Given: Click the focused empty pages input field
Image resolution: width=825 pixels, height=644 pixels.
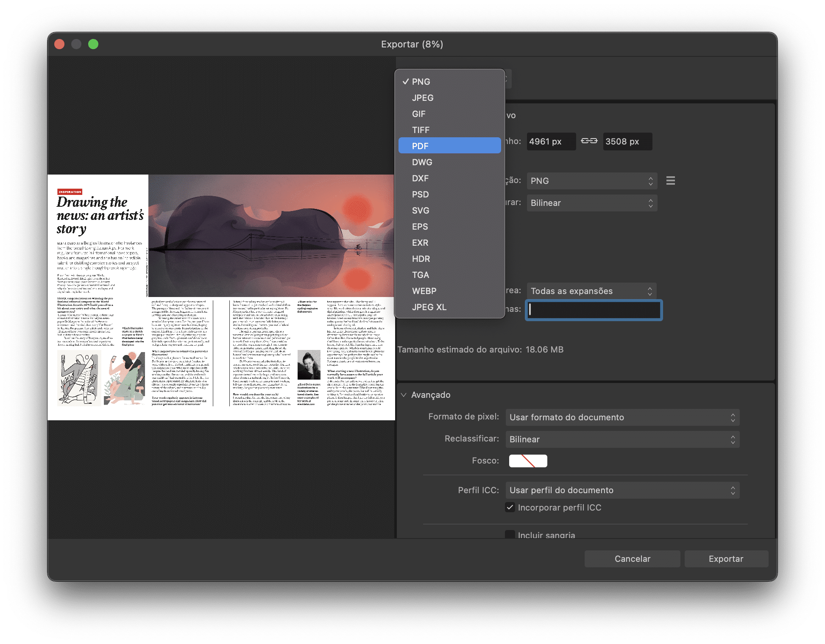Looking at the screenshot, I should tap(594, 310).
